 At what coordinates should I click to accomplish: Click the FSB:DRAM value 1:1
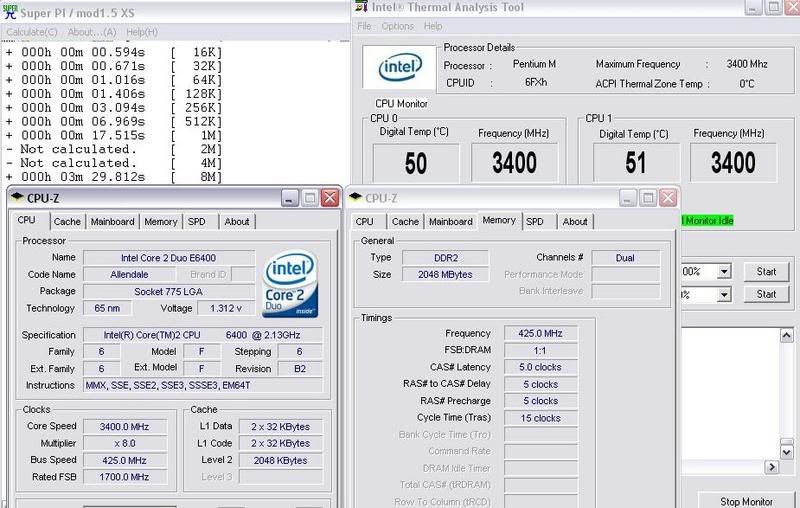pyautogui.click(x=540, y=350)
